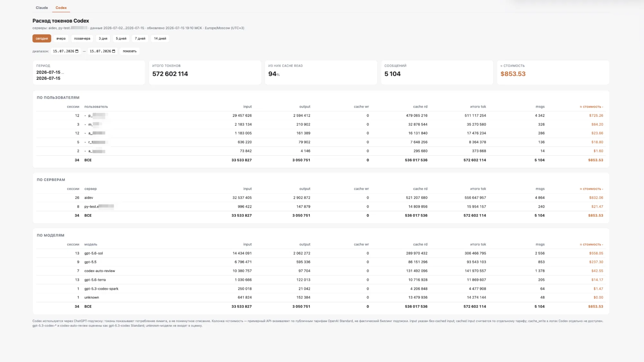This screenshot has height=362, width=644.
Task: Sort the users table by output column
Action: tap(305, 107)
